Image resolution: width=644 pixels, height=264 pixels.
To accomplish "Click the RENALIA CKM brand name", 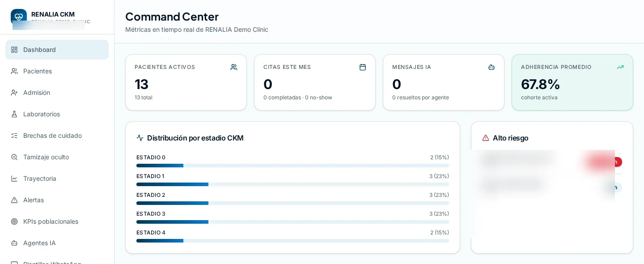I will pyautogui.click(x=53, y=14).
